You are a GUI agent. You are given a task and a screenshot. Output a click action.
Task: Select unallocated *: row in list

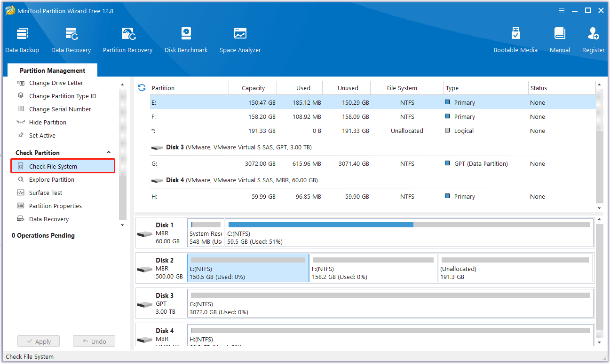[x=372, y=131]
